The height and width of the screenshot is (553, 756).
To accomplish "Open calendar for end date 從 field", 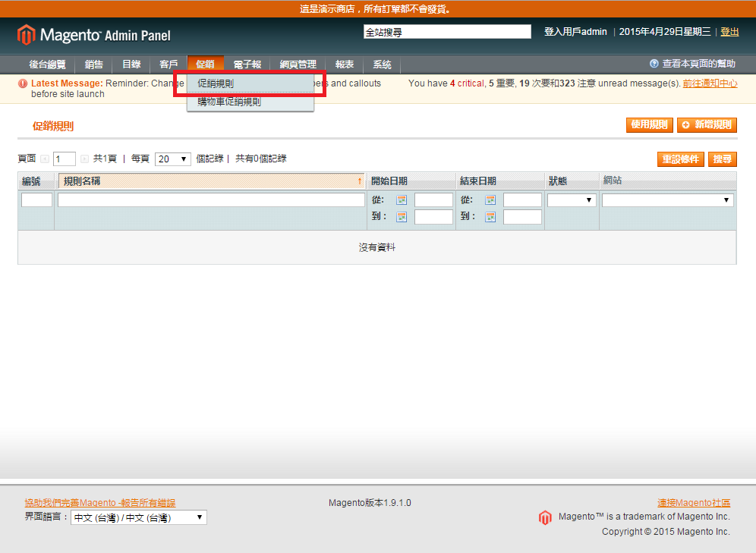I will coord(490,200).
